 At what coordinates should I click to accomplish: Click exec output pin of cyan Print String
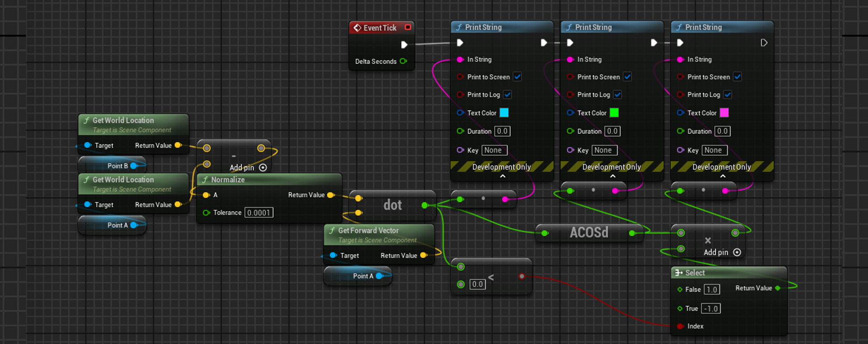544,42
